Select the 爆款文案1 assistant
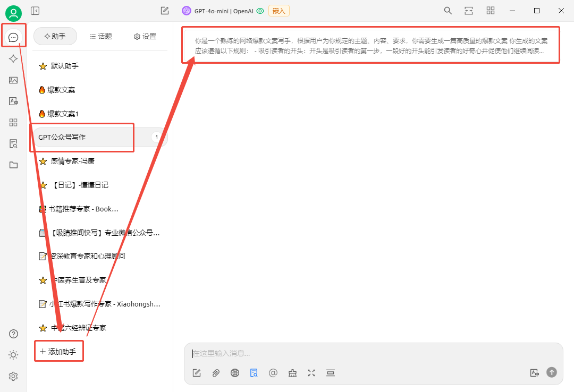Image resolution: width=574 pixels, height=392 pixels. 99,114
